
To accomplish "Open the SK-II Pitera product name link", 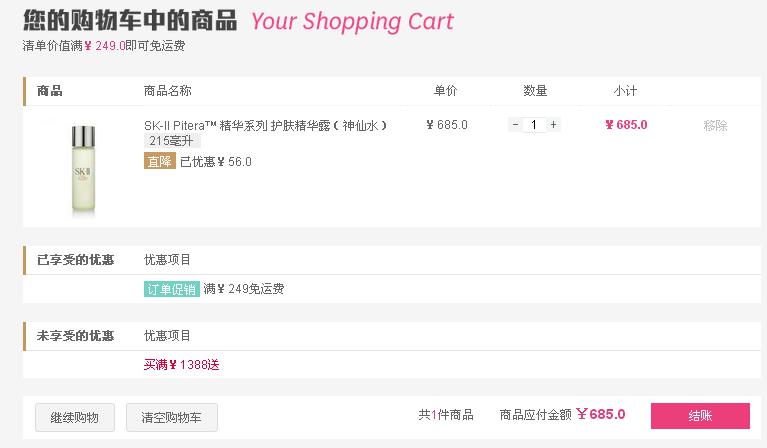I will click(266, 126).
